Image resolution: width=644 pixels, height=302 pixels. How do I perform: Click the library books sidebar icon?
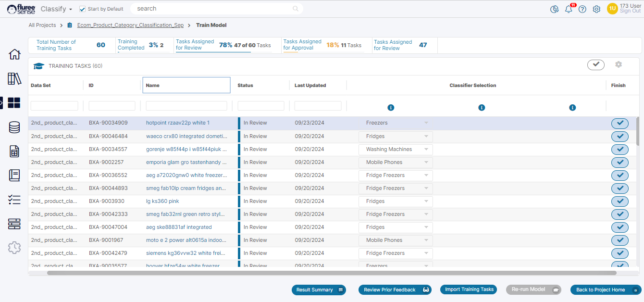click(15, 79)
